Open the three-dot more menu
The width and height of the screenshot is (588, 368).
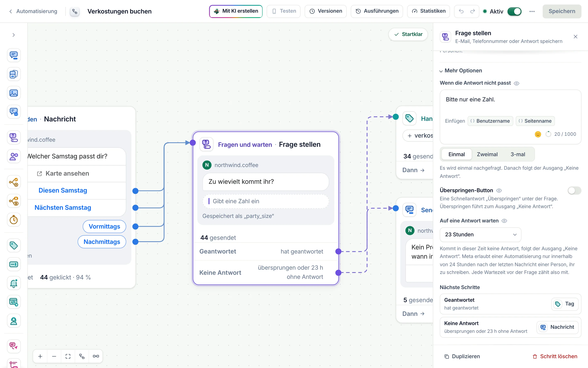(x=532, y=11)
